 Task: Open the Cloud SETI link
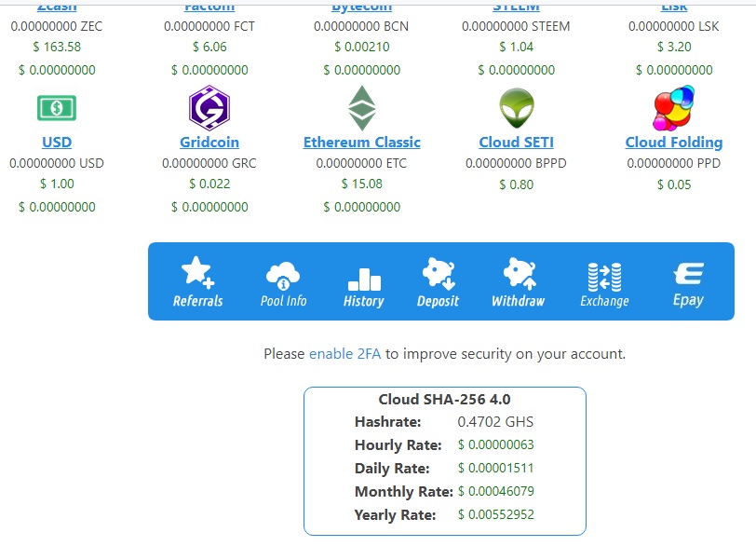pos(517,143)
